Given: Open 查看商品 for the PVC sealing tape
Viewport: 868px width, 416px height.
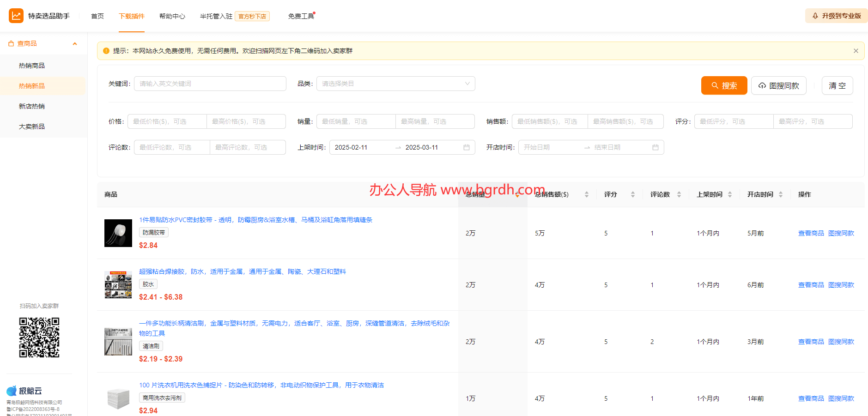Looking at the screenshot, I should click(811, 233).
